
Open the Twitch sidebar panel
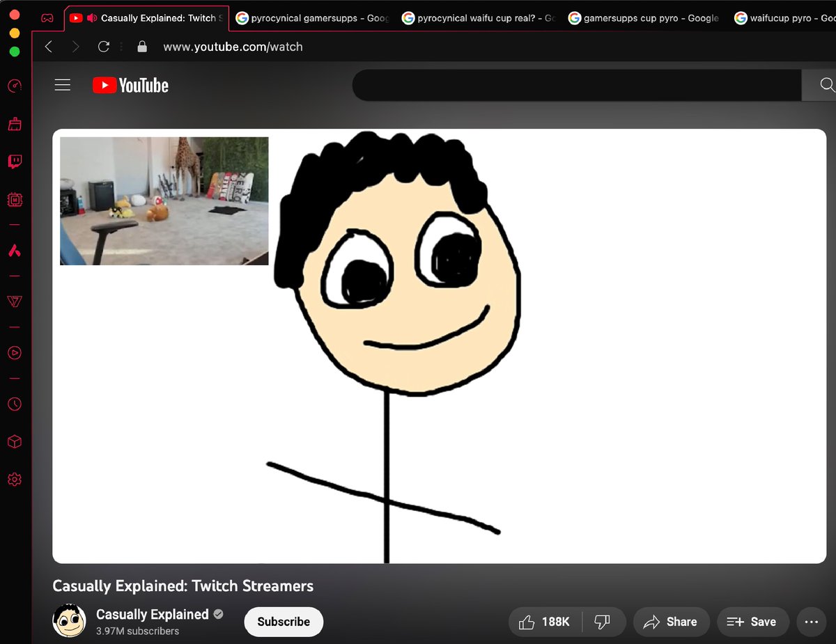click(x=15, y=162)
